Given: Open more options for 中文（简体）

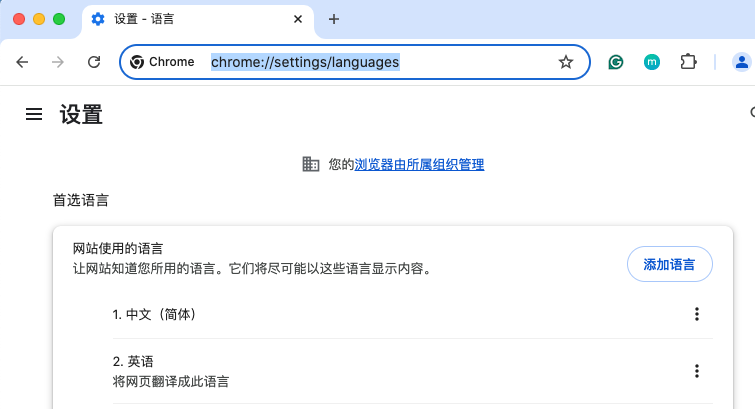Looking at the screenshot, I should (697, 314).
